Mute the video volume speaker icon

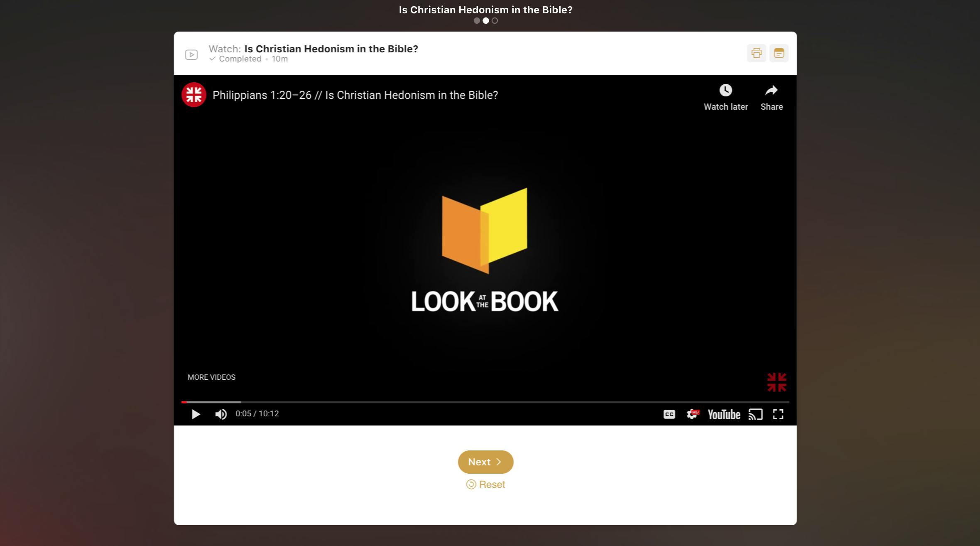(x=221, y=414)
